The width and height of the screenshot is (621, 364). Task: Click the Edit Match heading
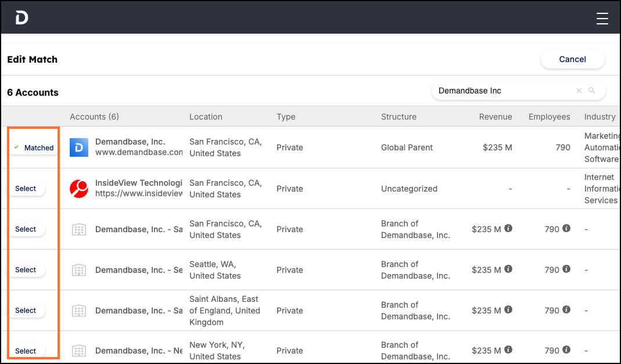32,59
